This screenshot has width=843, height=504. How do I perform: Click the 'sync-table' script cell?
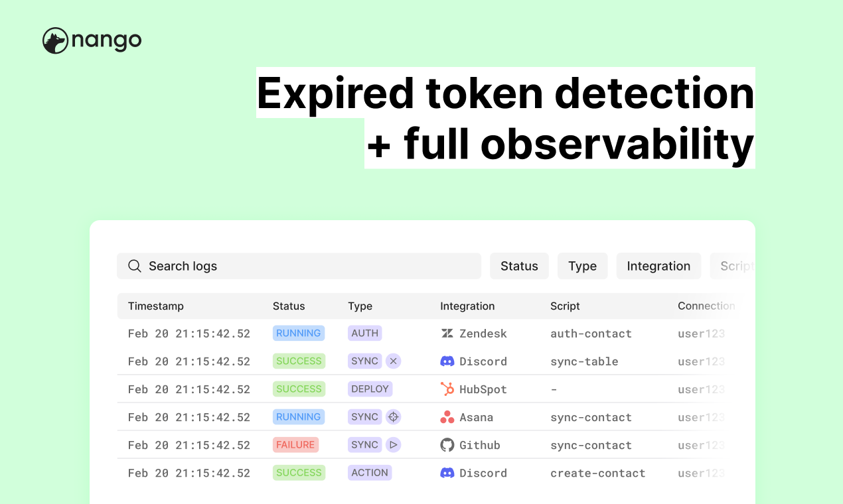click(x=584, y=362)
